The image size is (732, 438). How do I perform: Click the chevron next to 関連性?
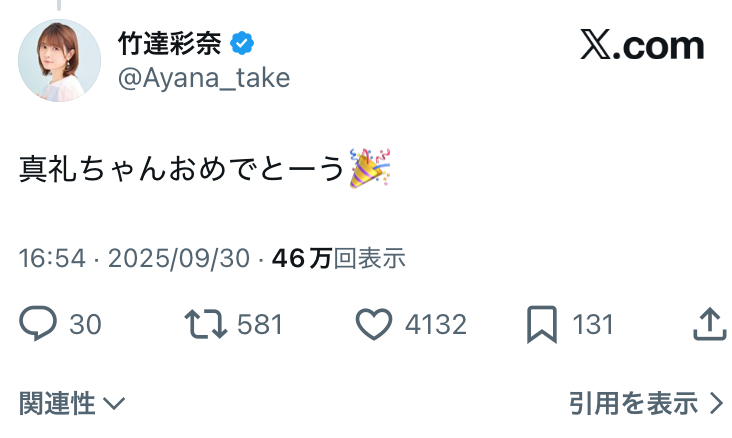114,404
